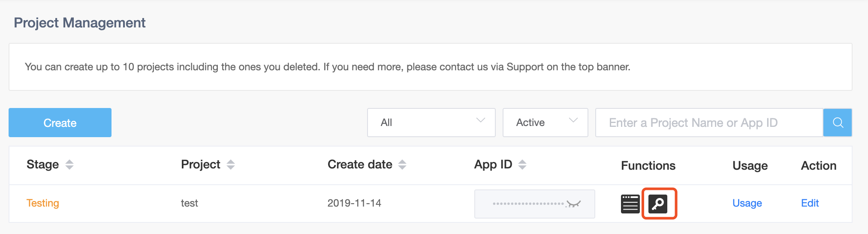Click the orange Testing stage label

[43, 203]
